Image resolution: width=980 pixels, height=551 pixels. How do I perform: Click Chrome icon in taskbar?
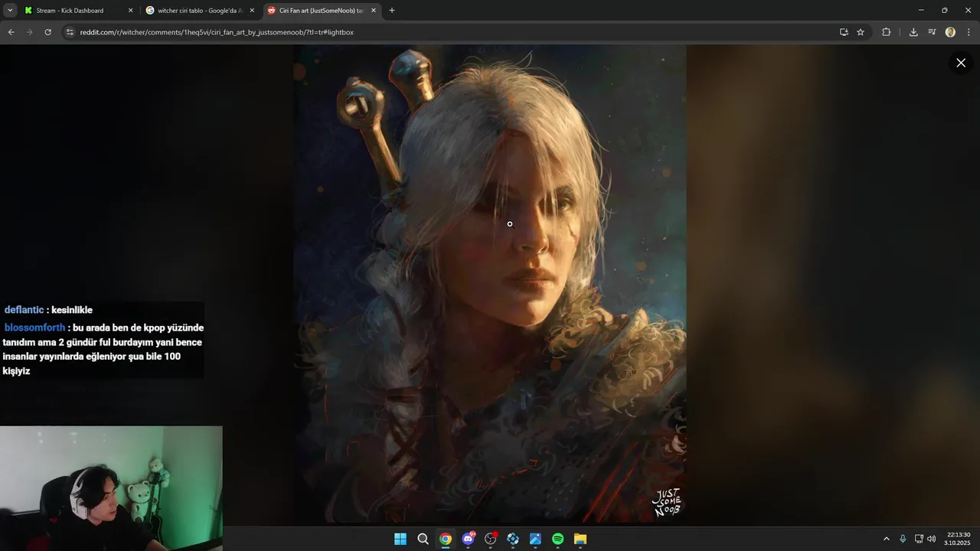coord(446,539)
